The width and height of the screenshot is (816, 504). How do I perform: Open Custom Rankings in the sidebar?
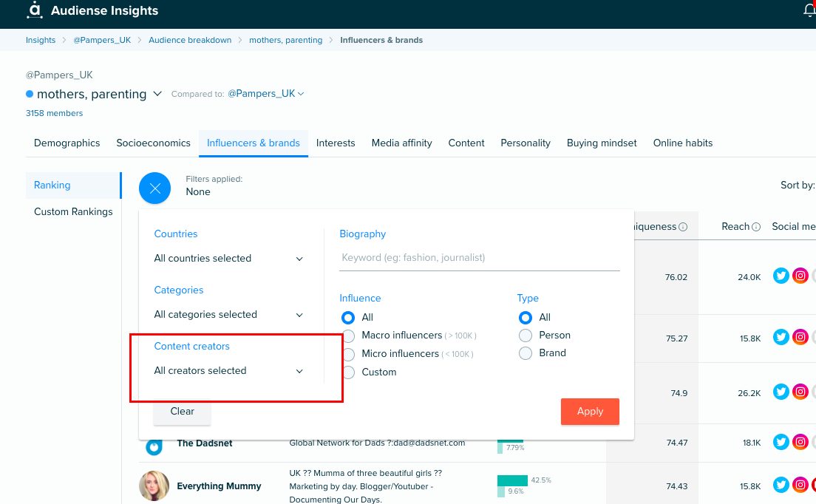pos(73,211)
